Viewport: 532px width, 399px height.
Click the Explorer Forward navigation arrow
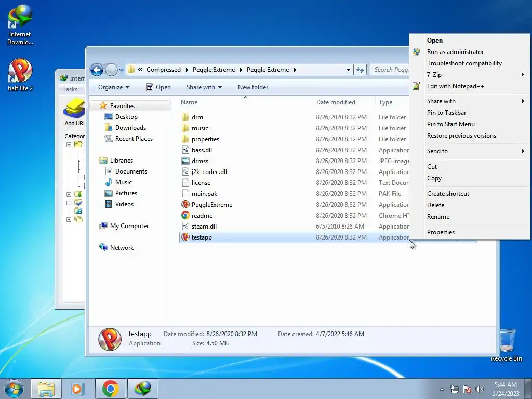click(111, 70)
